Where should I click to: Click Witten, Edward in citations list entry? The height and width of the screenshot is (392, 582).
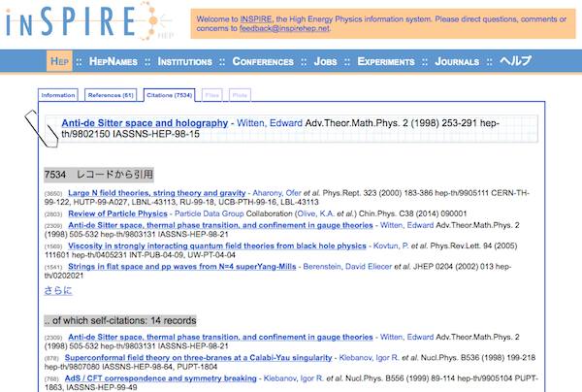406,225
